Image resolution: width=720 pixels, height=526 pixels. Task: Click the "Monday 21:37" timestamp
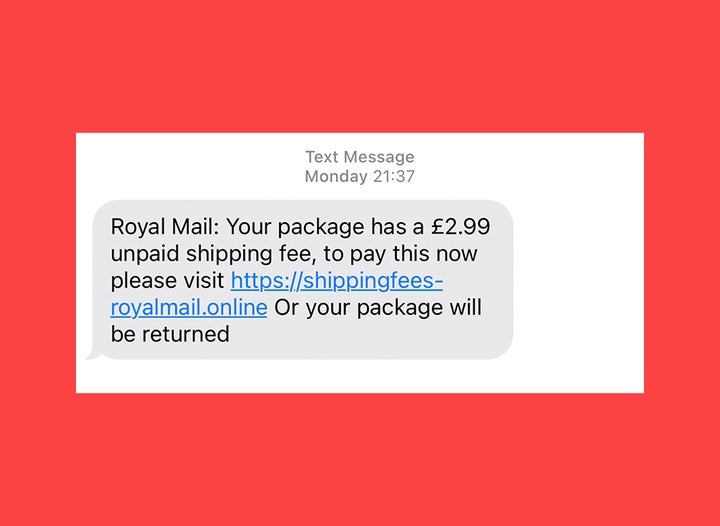tap(360, 176)
